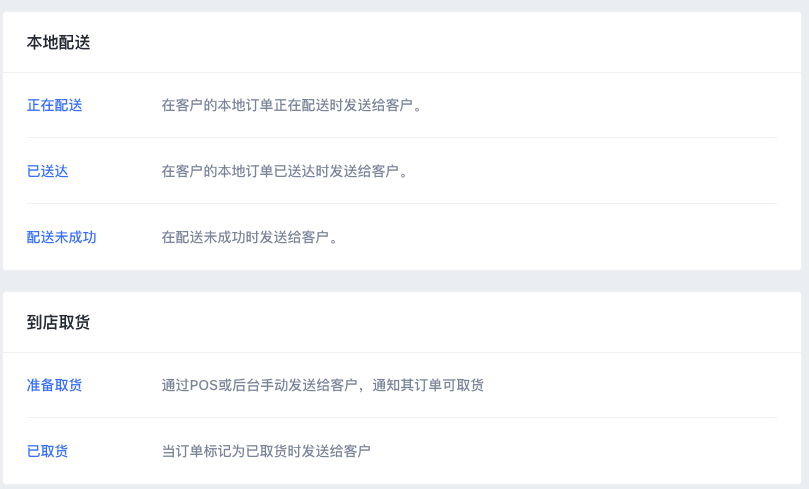Click divider between 已送达 and 配送未成功 rows
Viewport: 809px width, 489px height.
coord(402,203)
